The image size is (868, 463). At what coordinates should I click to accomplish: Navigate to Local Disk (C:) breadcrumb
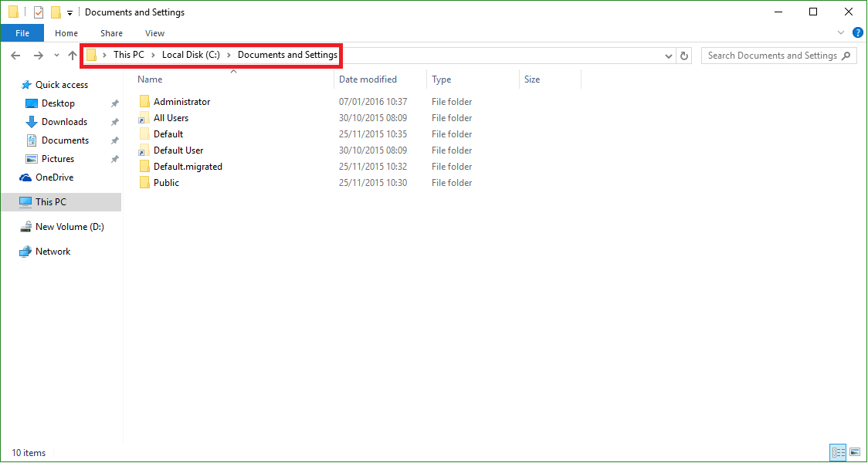190,55
